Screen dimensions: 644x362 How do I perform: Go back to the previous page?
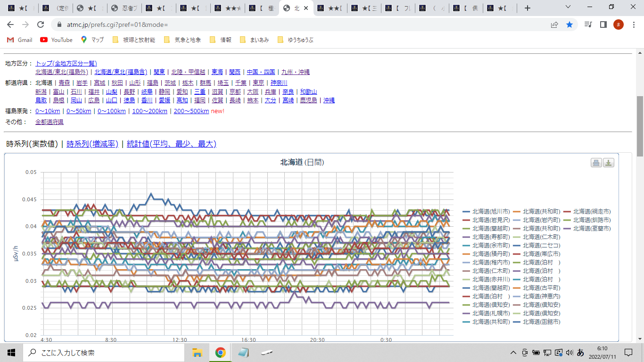click(10, 25)
